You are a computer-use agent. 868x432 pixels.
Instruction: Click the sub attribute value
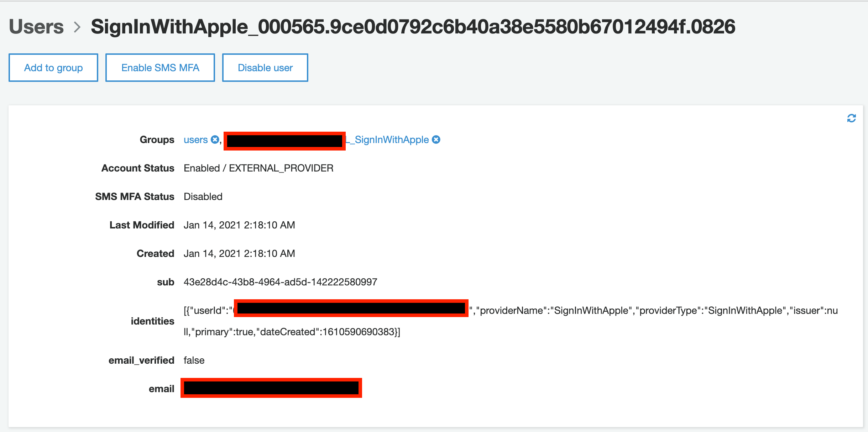[280, 281]
